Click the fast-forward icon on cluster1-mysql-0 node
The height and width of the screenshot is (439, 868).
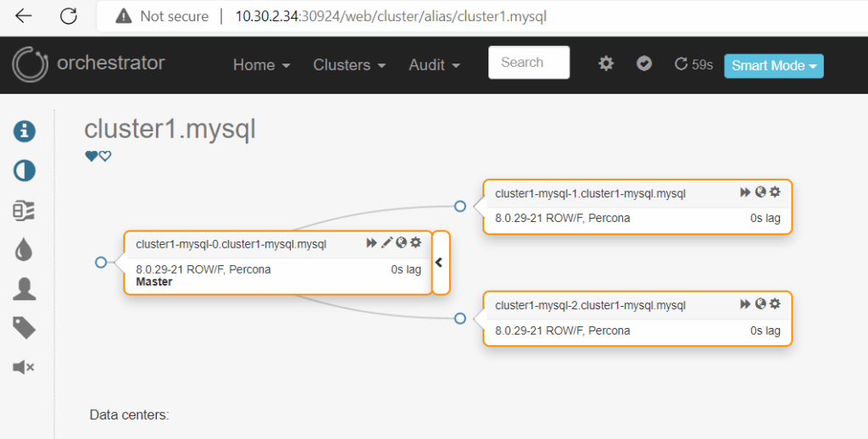click(371, 242)
